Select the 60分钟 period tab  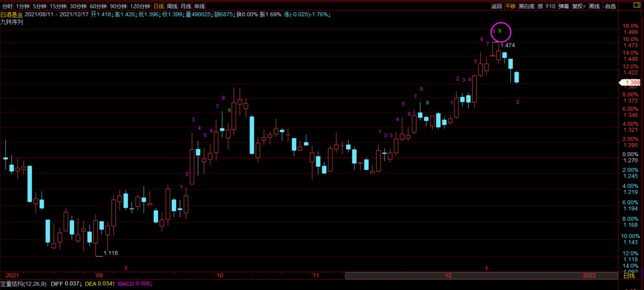[98, 6]
